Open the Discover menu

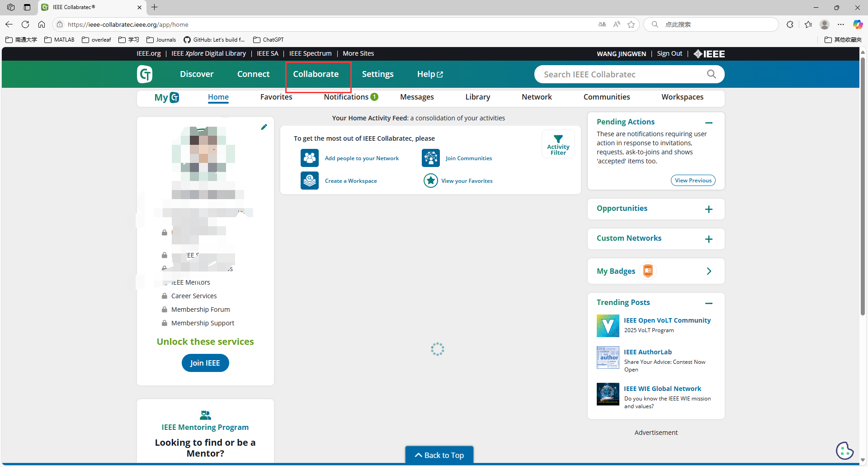click(197, 74)
